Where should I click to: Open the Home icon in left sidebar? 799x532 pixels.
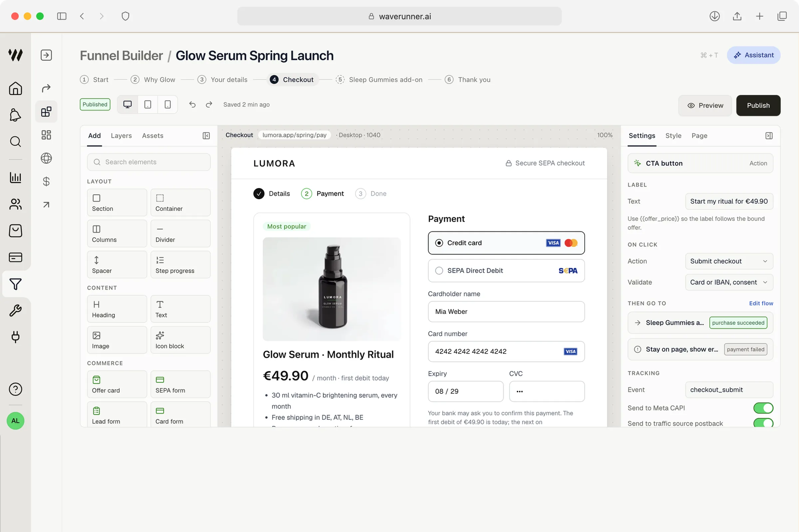pyautogui.click(x=15, y=89)
